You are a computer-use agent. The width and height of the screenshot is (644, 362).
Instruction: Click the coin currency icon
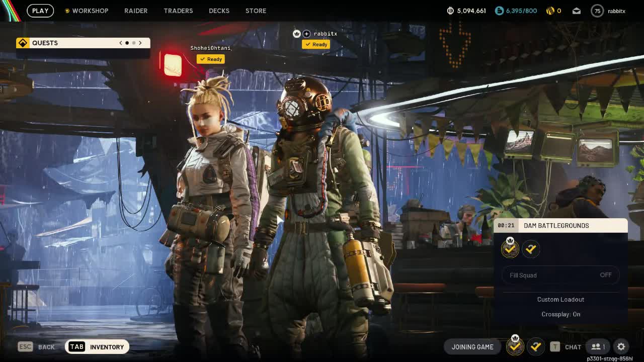[450, 11]
